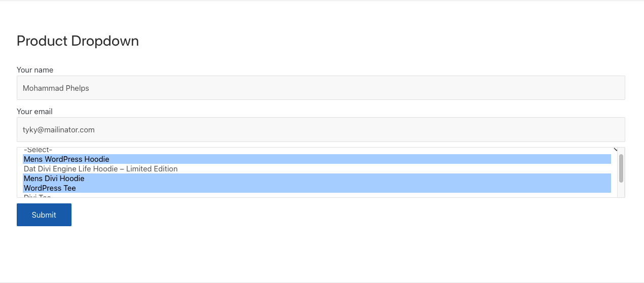Click the small chevron atop the product list
The height and width of the screenshot is (283, 644).
coord(616,149)
